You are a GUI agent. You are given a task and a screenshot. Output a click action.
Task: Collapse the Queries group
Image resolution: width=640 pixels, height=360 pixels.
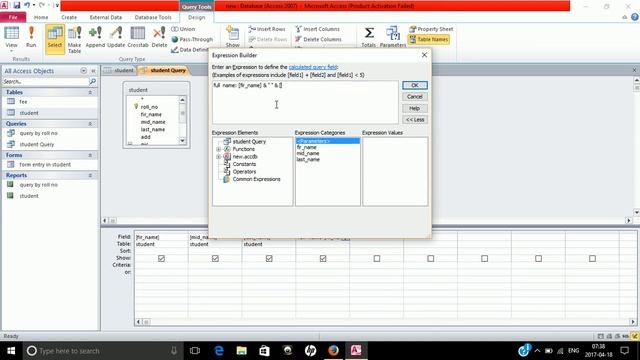click(90, 124)
